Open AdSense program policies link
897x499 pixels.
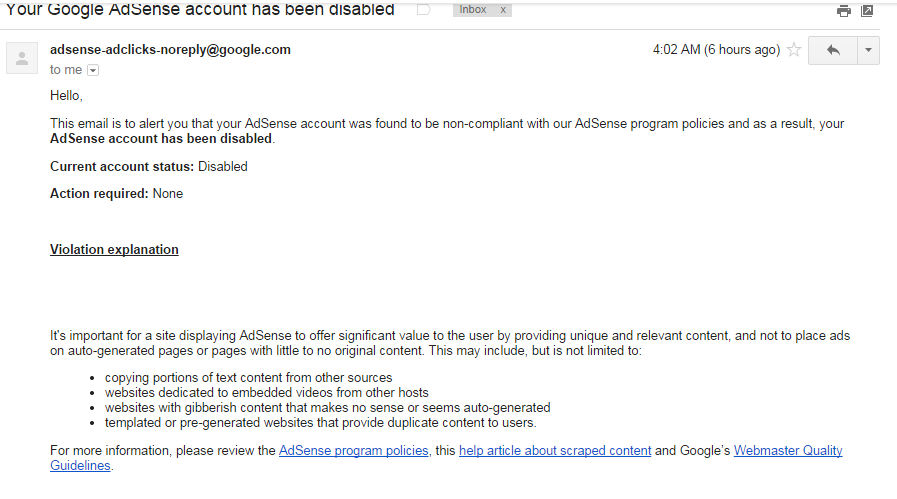click(x=354, y=451)
